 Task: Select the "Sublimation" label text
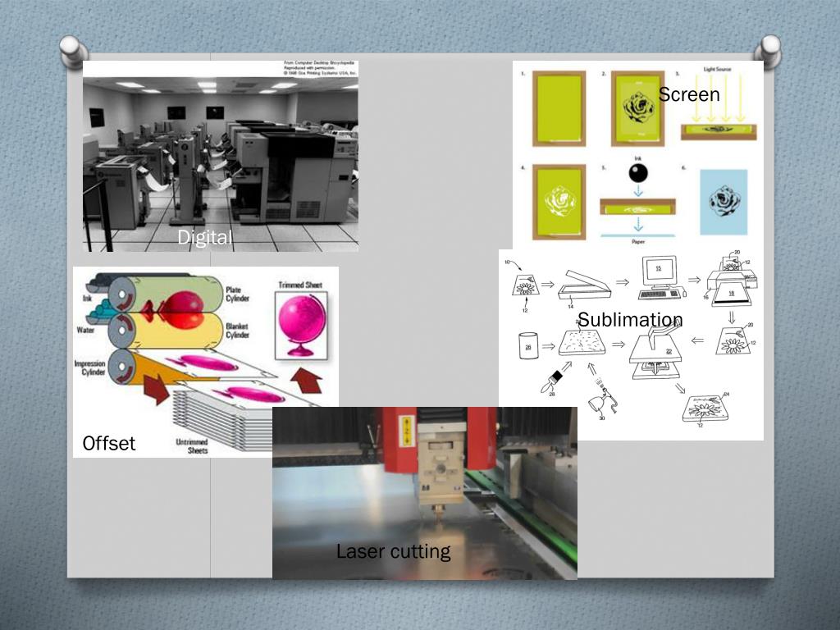point(630,319)
